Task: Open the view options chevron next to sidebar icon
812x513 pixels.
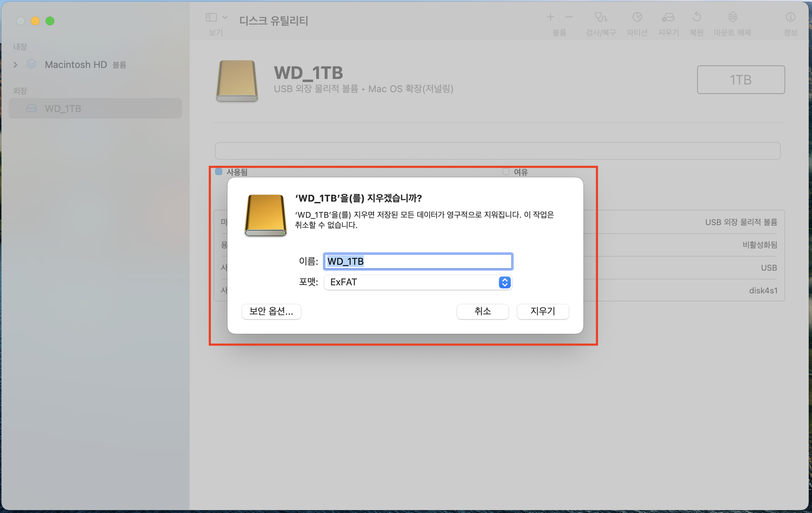Action: coord(225,17)
